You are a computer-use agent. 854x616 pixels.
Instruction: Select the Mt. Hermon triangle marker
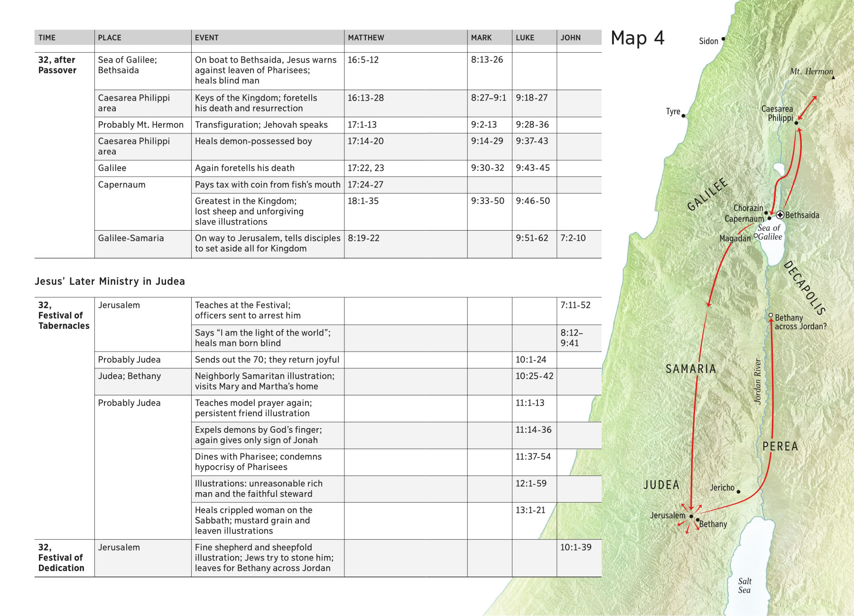click(833, 77)
